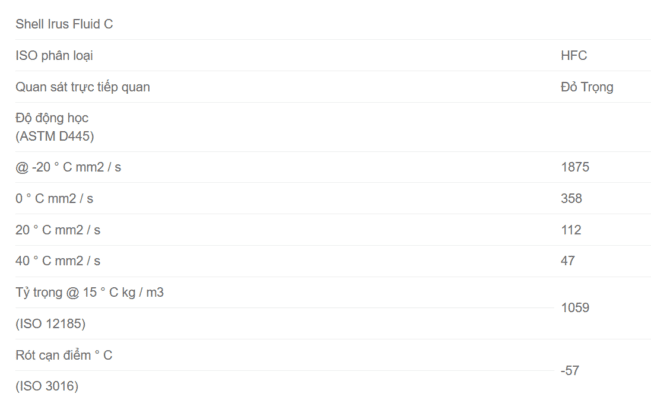This screenshot has height=400, width=651.
Task: Select the Độ động học heading
Action: point(52,118)
